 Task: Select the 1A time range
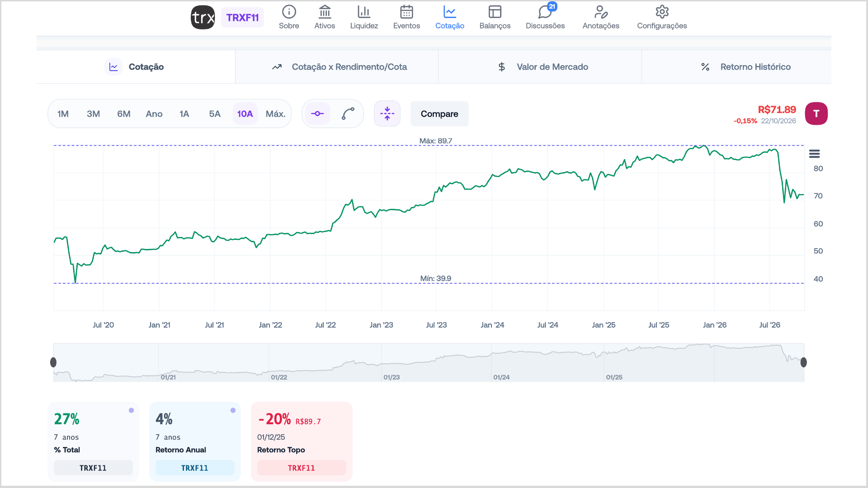[184, 114]
